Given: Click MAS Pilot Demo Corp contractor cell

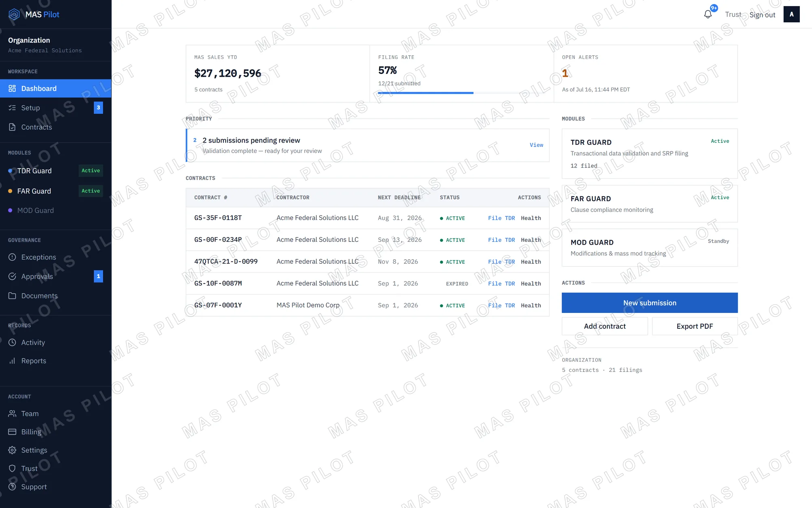Looking at the screenshot, I should pyautogui.click(x=308, y=305).
